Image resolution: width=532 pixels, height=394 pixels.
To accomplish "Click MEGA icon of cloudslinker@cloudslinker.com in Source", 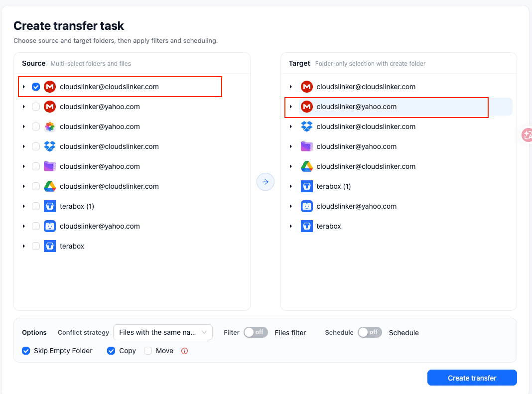I will pyautogui.click(x=50, y=87).
